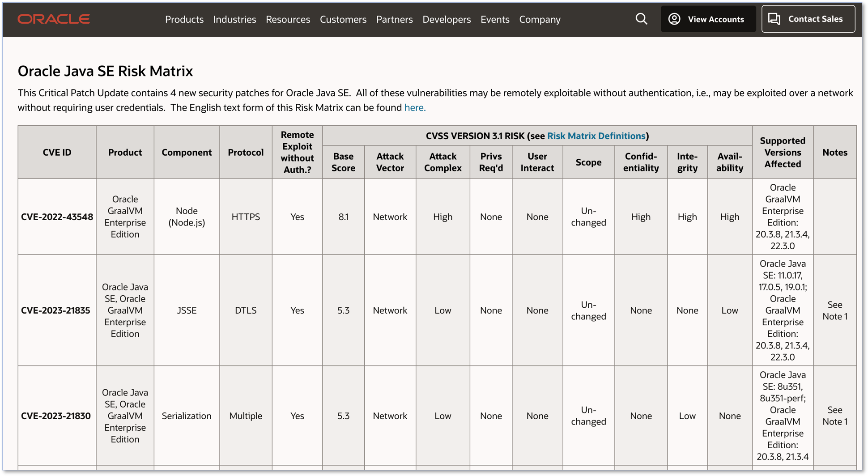This screenshot has height=476, width=868.
Task: Click the 8.1 base score cell
Action: tap(343, 217)
